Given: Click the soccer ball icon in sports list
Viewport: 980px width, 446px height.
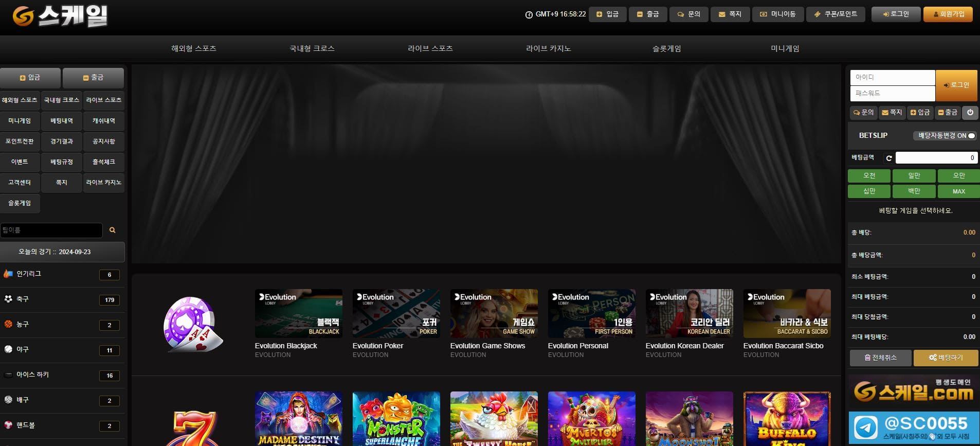Looking at the screenshot, I should (x=8, y=299).
